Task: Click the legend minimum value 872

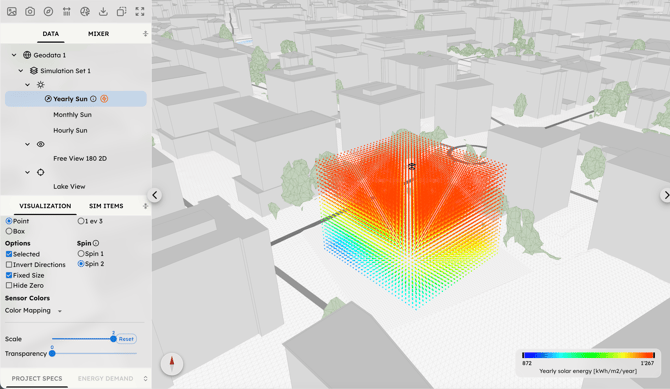Action: [527, 363]
